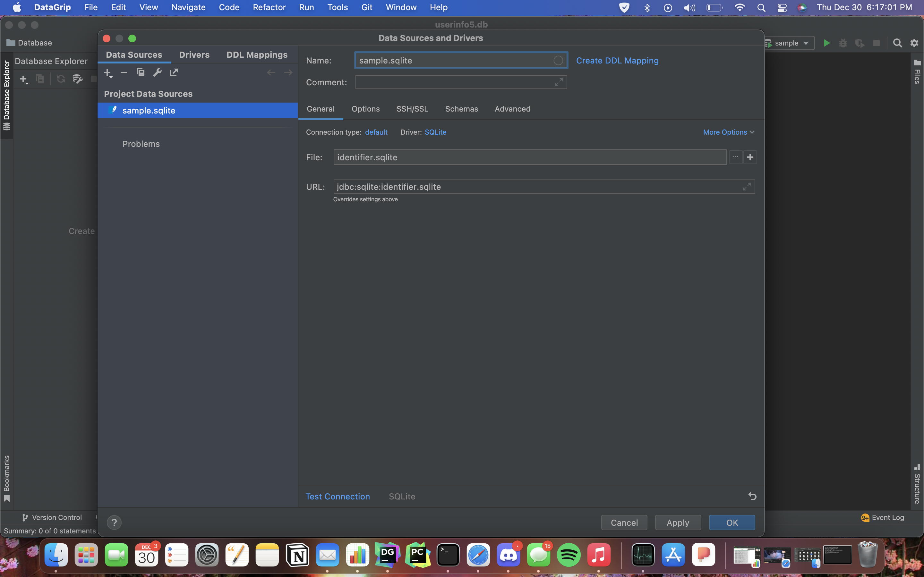Duplicate the selected data source
The width and height of the screenshot is (924, 577).
pyautogui.click(x=141, y=72)
